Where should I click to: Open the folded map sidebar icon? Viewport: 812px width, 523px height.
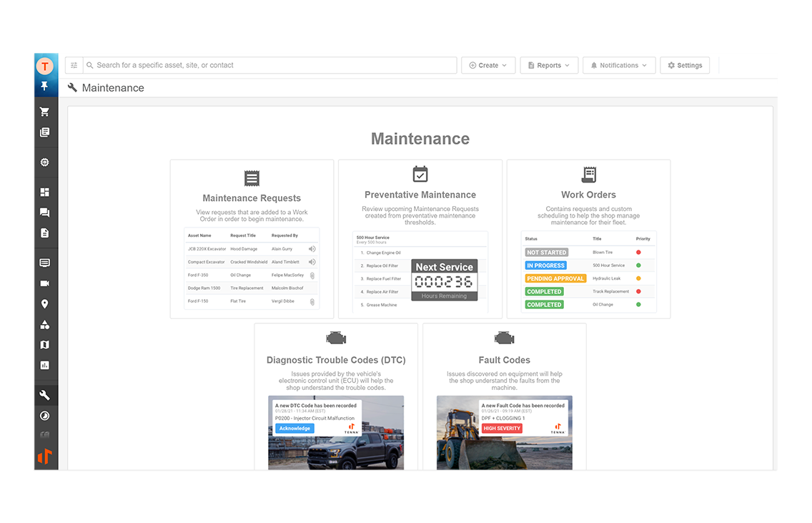pyautogui.click(x=44, y=345)
